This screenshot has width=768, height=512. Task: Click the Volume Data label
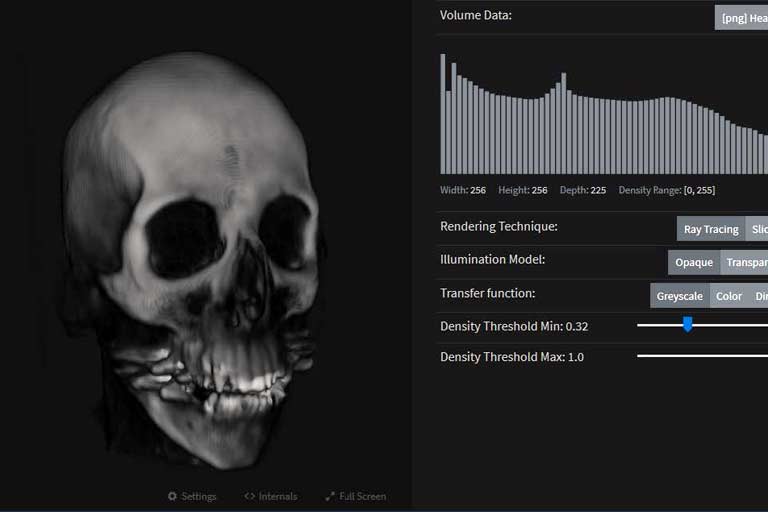[476, 15]
